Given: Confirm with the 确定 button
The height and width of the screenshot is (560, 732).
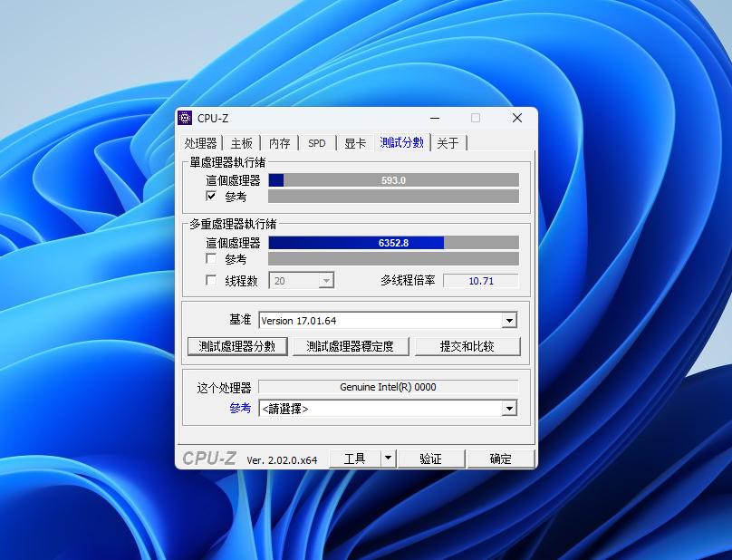Looking at the screenshot, I should pos(501,458).
